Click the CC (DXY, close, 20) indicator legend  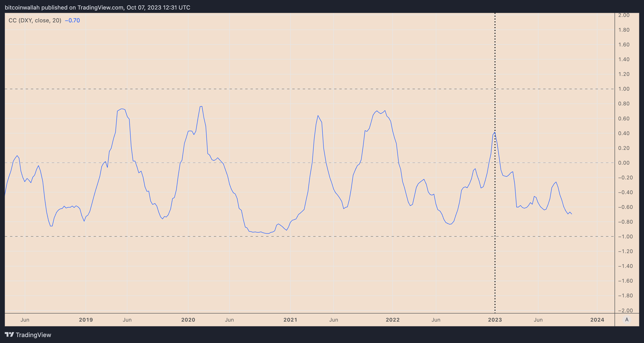35,20
